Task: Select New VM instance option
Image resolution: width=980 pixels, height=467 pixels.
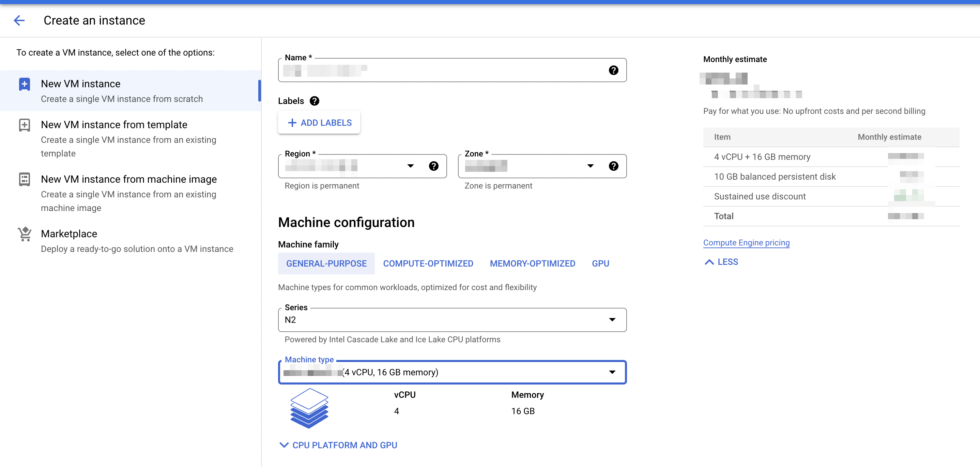Action: point(130,91)
